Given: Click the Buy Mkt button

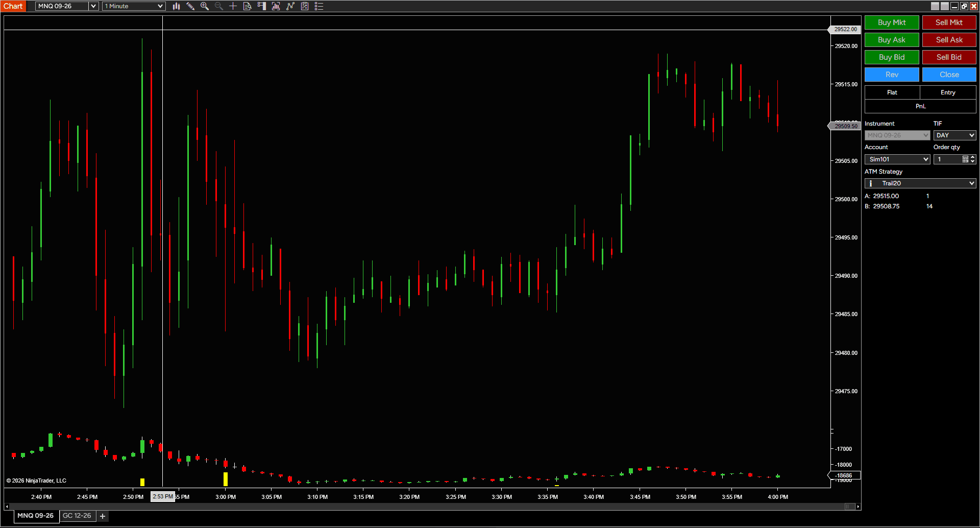Looking at the screenshot, I should point(892,22).
